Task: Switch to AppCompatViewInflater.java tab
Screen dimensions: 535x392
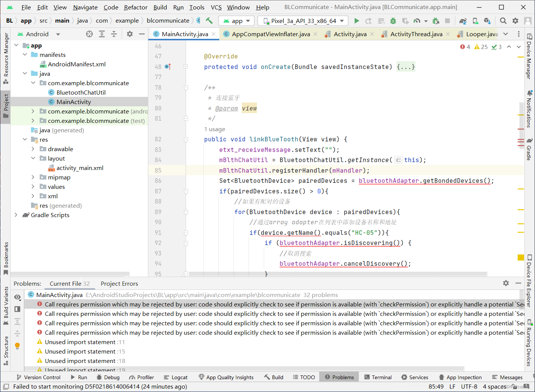Action: (271, 34)
